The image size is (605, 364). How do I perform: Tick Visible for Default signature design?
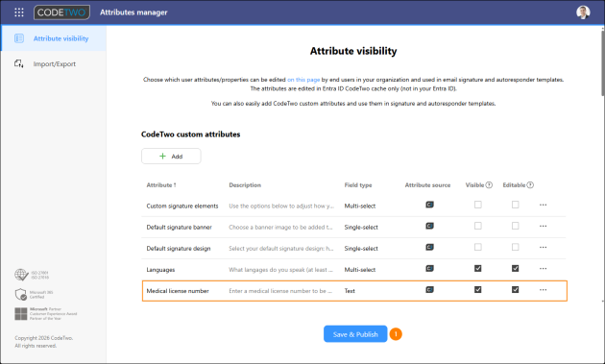477,247
